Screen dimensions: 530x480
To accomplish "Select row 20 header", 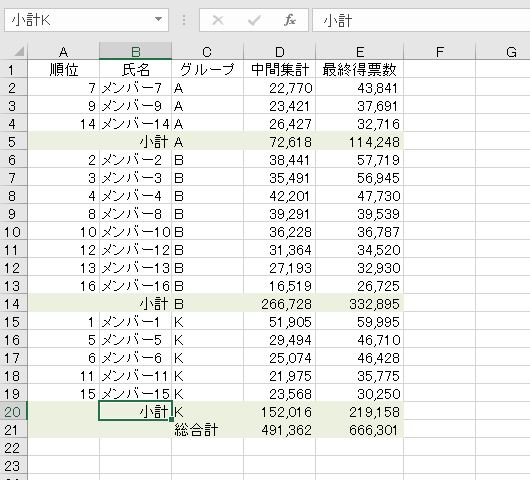I will [14, 412].
